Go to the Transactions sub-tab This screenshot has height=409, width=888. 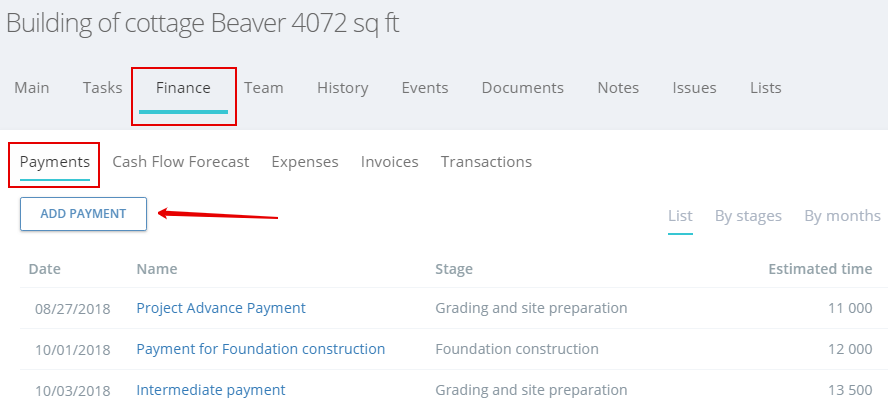[x=486, y=162]
